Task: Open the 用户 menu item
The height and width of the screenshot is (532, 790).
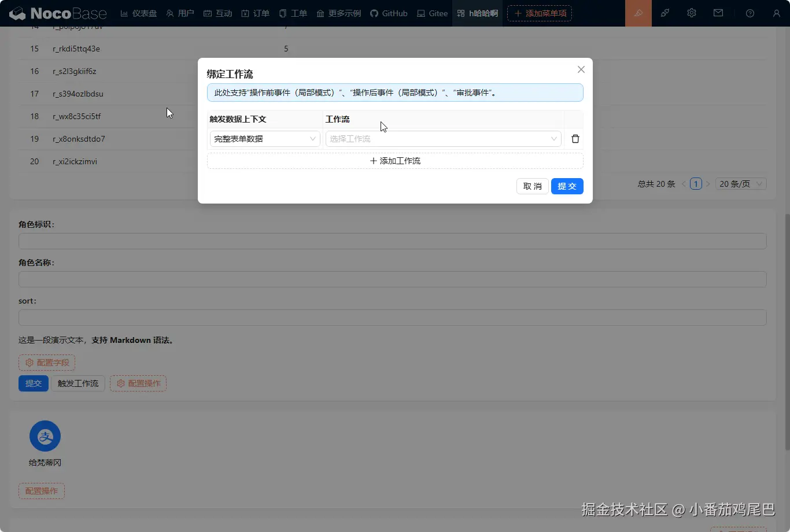Action: point(180,13)
